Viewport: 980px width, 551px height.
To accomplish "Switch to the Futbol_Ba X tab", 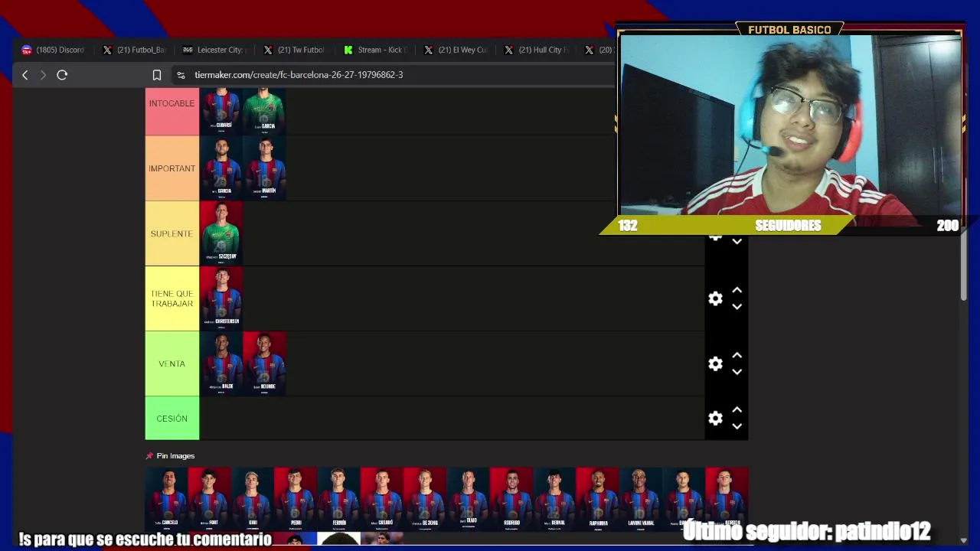I will [134, 50].
